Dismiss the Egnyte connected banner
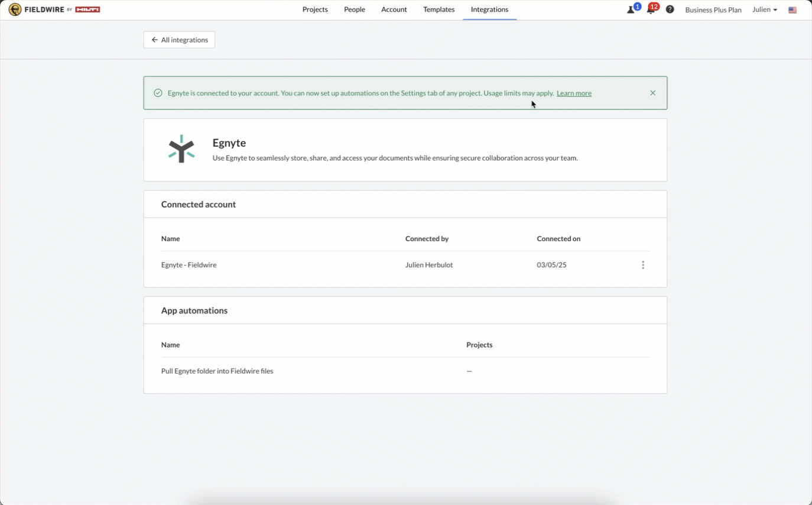Screen dimensions: 812x505 [652, 93]
